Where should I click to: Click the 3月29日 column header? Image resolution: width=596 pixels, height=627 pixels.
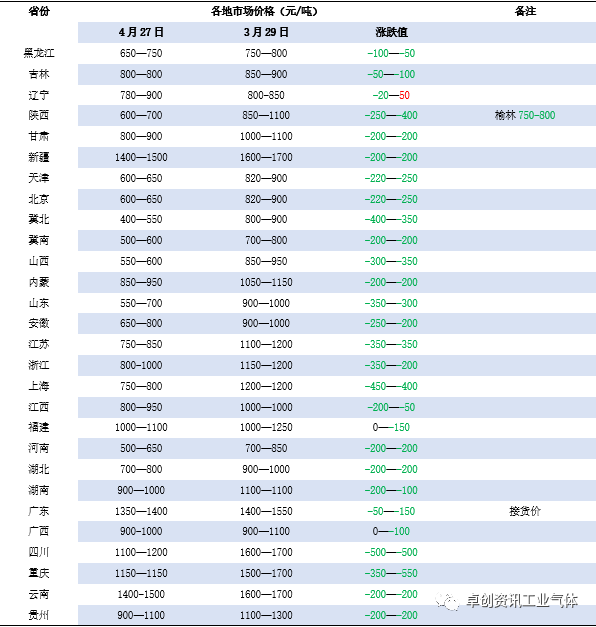(x=266, y=32)
